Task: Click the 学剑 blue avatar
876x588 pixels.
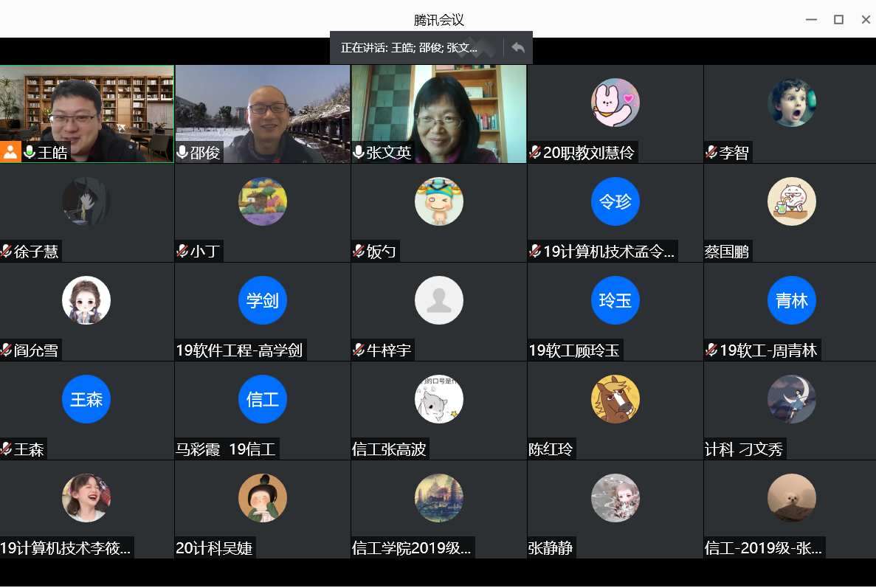Action: point(262,300)
